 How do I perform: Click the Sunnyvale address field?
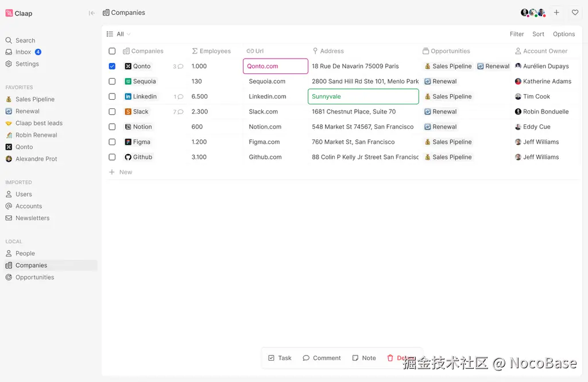(363, 96)
